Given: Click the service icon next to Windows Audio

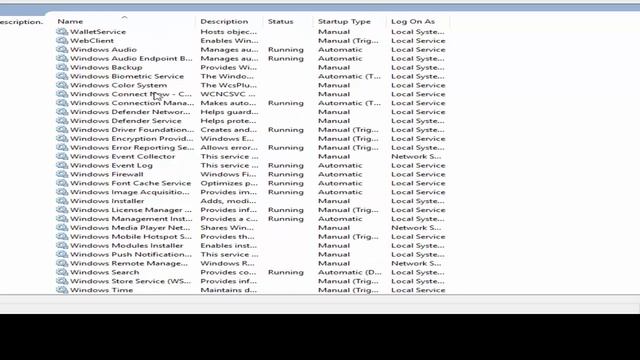Looking at the screenshot, I should pos(62,49).
